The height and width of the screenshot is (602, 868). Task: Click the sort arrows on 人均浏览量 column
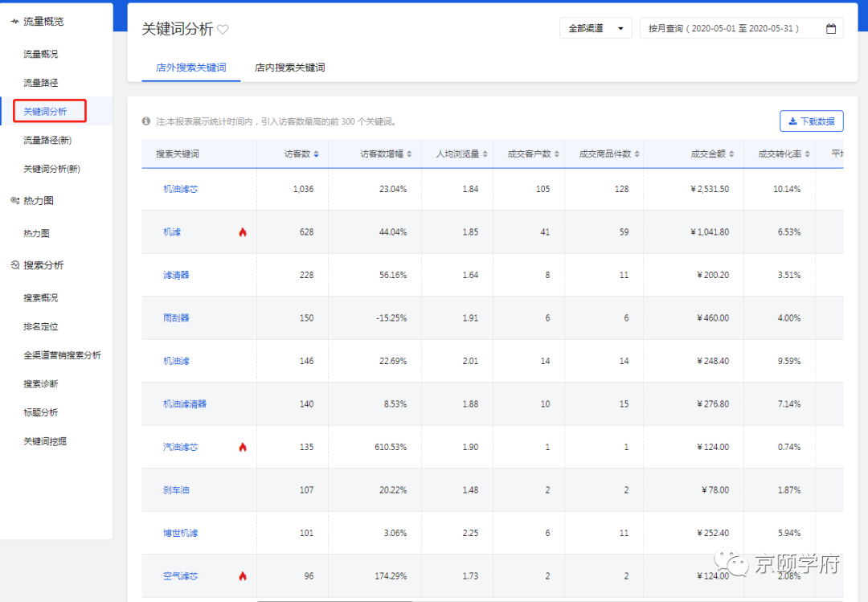click(x=485, y=154)
